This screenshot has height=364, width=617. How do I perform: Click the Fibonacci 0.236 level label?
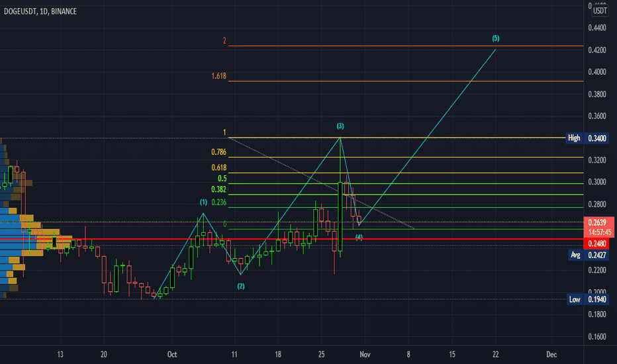click(218, 203)
